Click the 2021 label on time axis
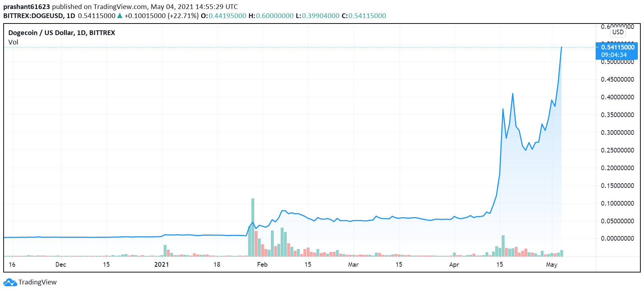This screenshot has height=292, width=644. [x=161, y=265]
